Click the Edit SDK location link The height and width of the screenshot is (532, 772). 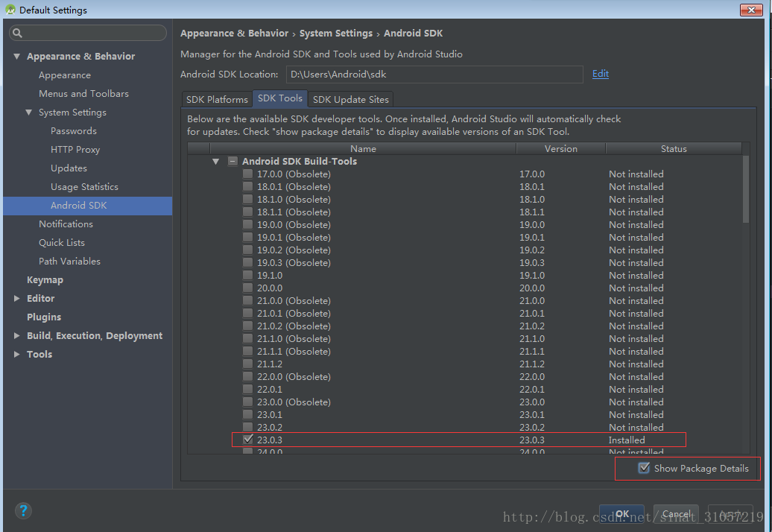(x=600, y=74)
